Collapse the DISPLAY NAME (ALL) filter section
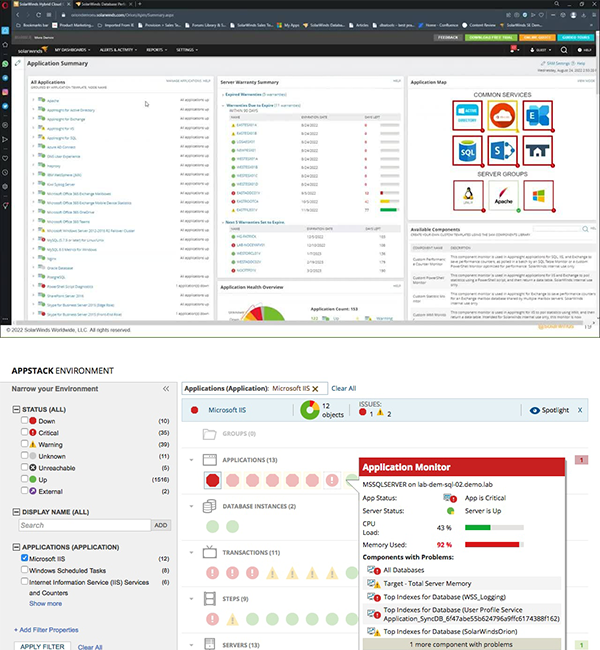This screenshot has height=650, width=600. coord(16,512)
